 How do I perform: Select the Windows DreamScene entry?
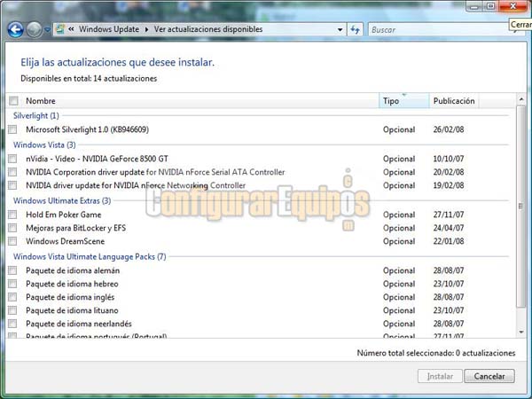tap(65, 241)
